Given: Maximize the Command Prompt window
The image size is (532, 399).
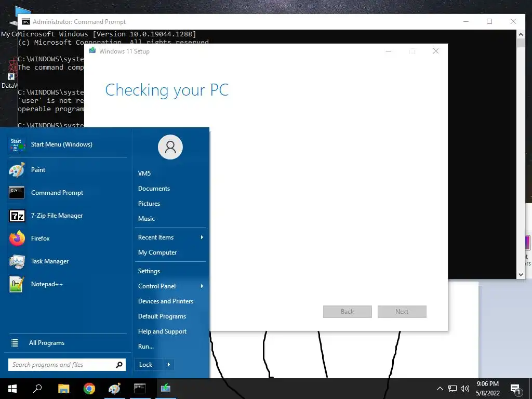Looking at the screenshot, I should click(x=489, y=21).
